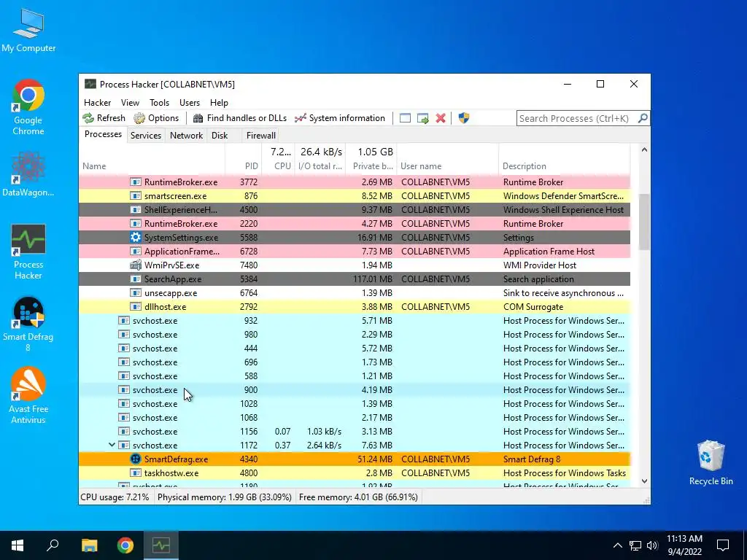The width and height of the screenshot is (747, 560).
Task: Open My Computer desktop icon
Action: pos(28,31)
